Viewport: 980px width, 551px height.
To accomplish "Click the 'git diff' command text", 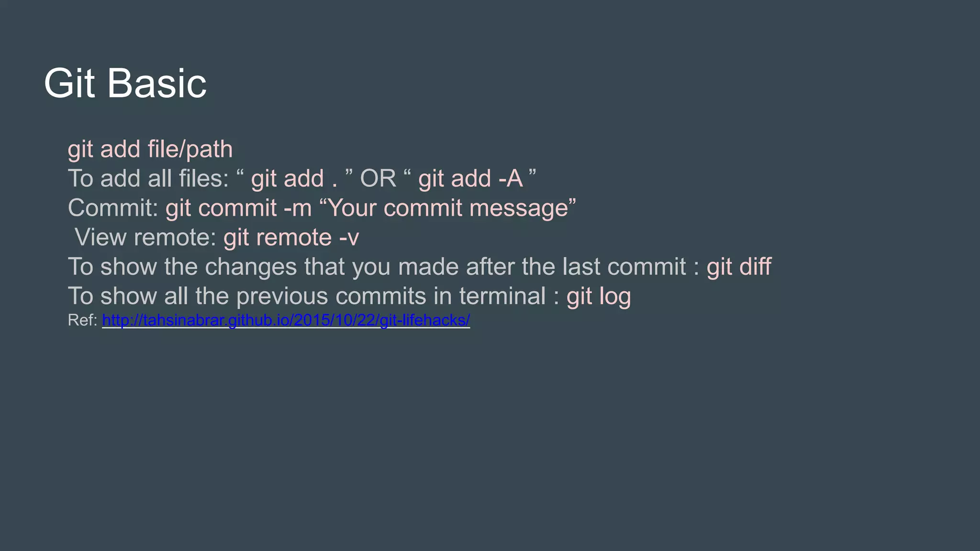I will coord(739,267).
